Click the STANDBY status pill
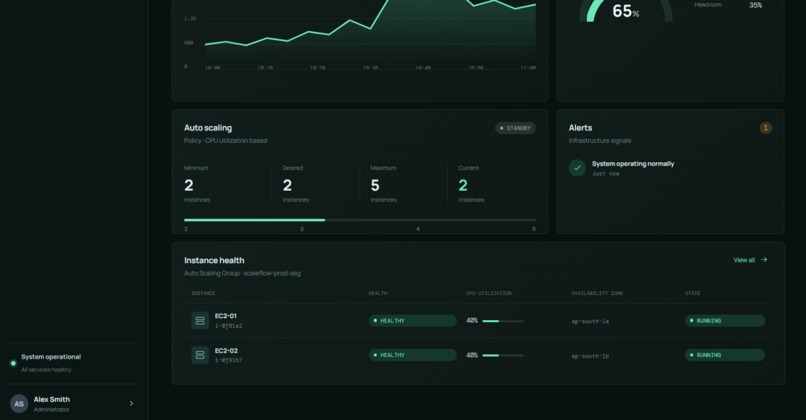Screen dimensions: 806x420 click(x=515, y=128)
